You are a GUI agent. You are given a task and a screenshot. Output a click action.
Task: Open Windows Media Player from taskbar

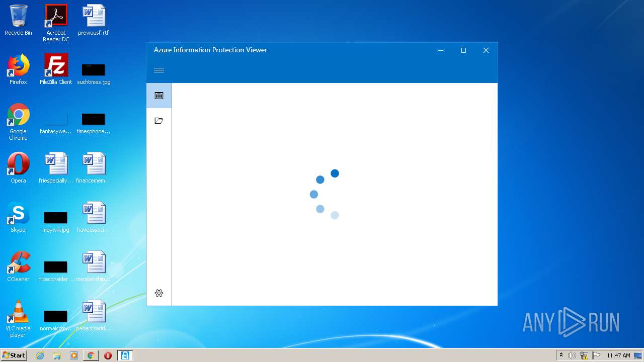tap(74, 355)
